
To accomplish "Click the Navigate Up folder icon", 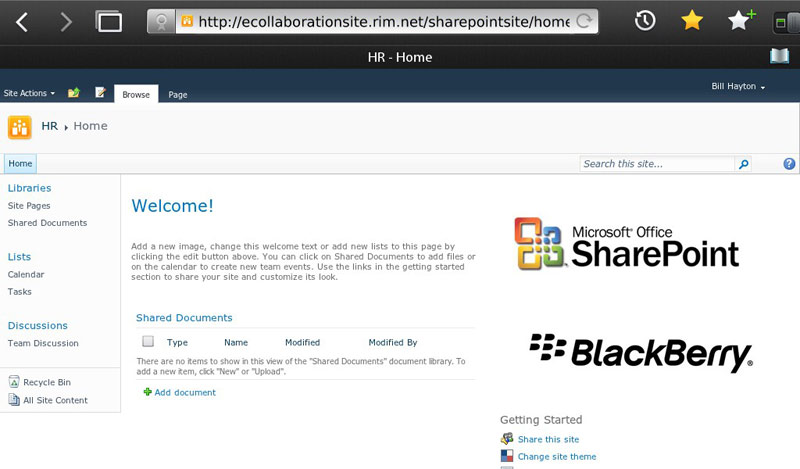I will [74, 93].
